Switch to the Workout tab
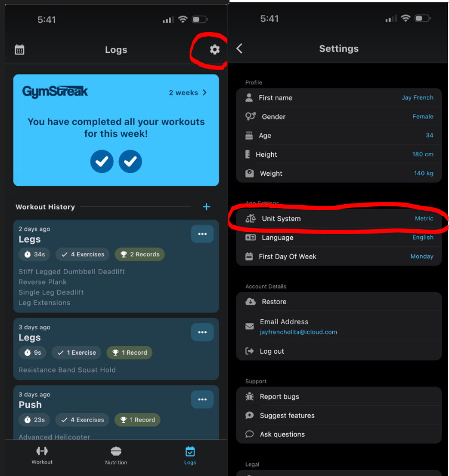 tap(42, 455)
